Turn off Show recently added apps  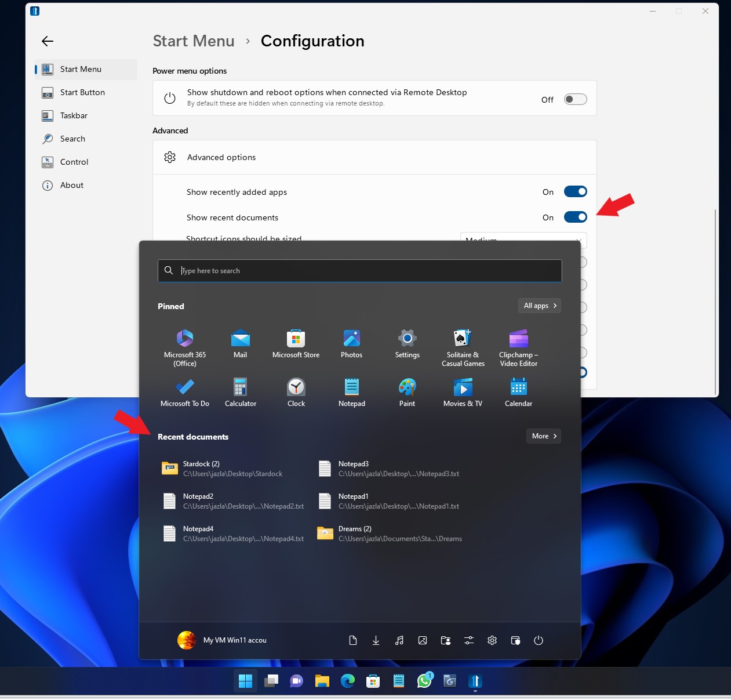tap(575, 192)
